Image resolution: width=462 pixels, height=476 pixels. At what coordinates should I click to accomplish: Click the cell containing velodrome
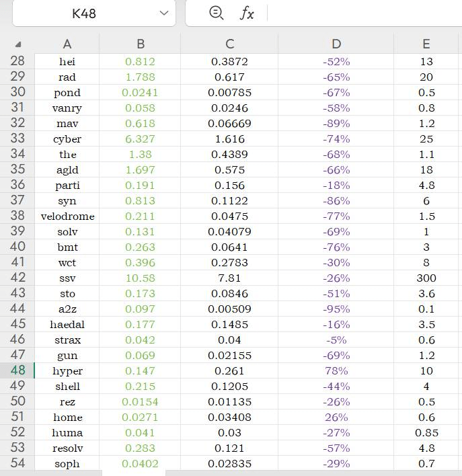tap(67, 216)
